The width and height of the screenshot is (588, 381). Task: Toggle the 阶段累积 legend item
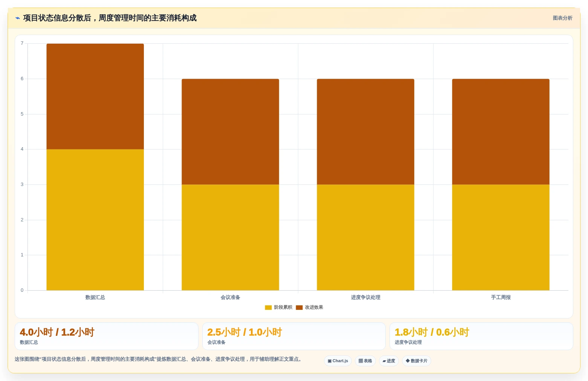279,307
